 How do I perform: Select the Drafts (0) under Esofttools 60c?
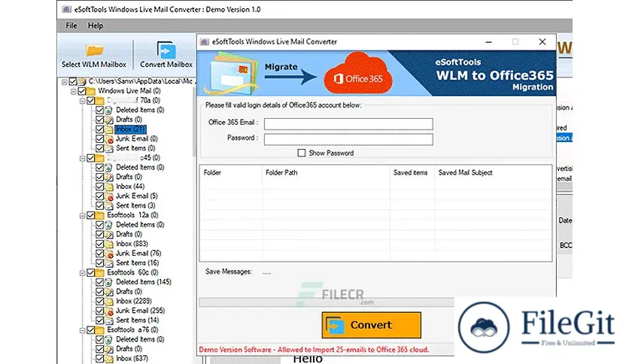[x=129, y=292]
